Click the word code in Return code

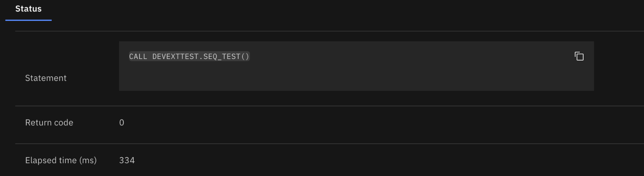(x=64, y=122)
